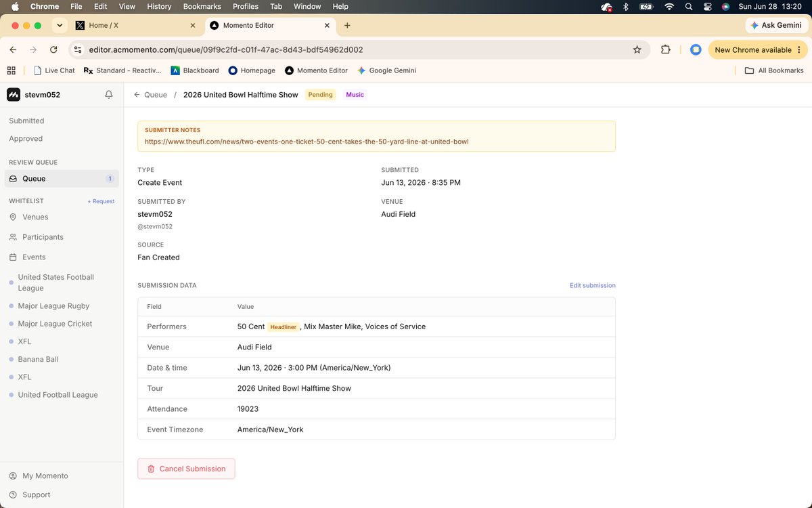Bookmark this page with the star icon
This screenshot has width=812, height=508.
point(637,49)
